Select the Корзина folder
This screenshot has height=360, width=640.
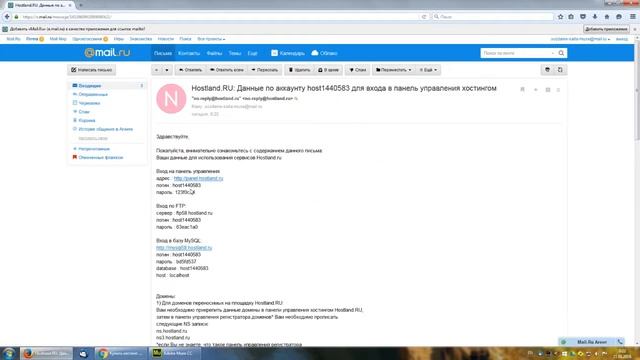(87, 120)
